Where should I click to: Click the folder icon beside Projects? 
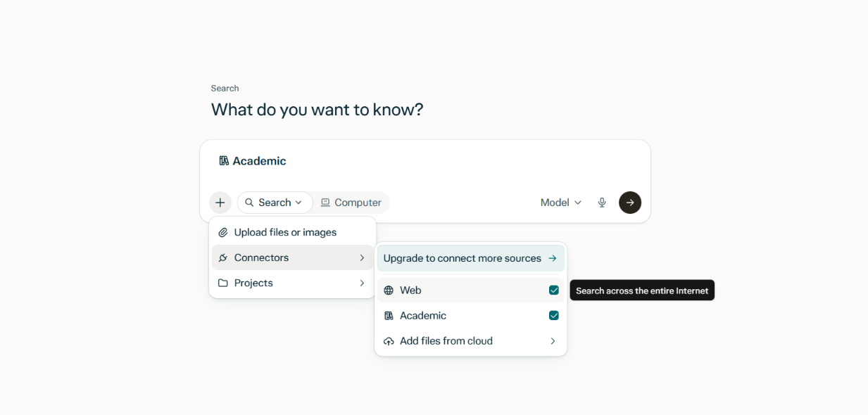point(223,283)
